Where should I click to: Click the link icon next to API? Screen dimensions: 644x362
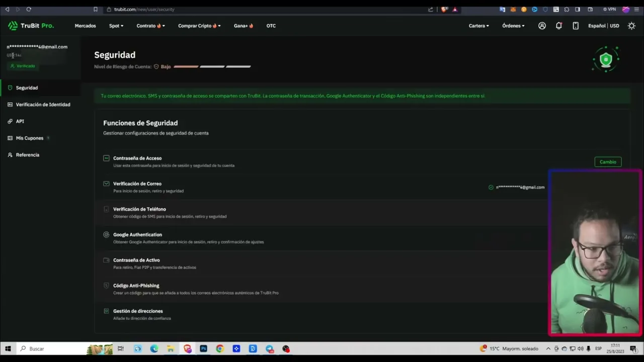pos(10,121)
